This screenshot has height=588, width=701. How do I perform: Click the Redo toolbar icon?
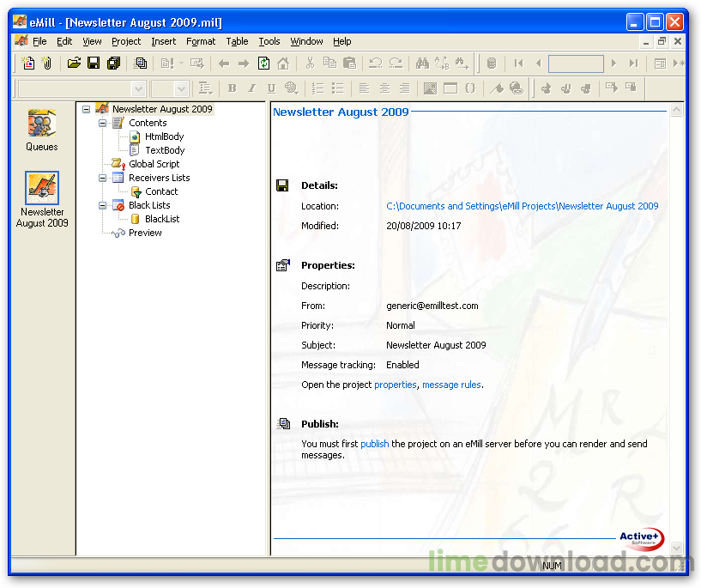coord(396,64)
